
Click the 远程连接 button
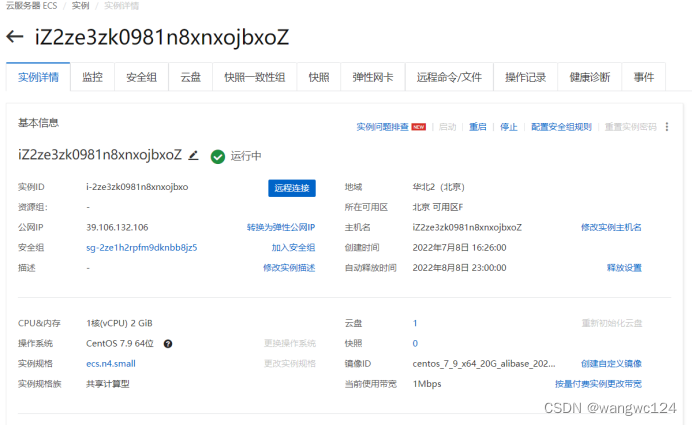coord(292,188)
